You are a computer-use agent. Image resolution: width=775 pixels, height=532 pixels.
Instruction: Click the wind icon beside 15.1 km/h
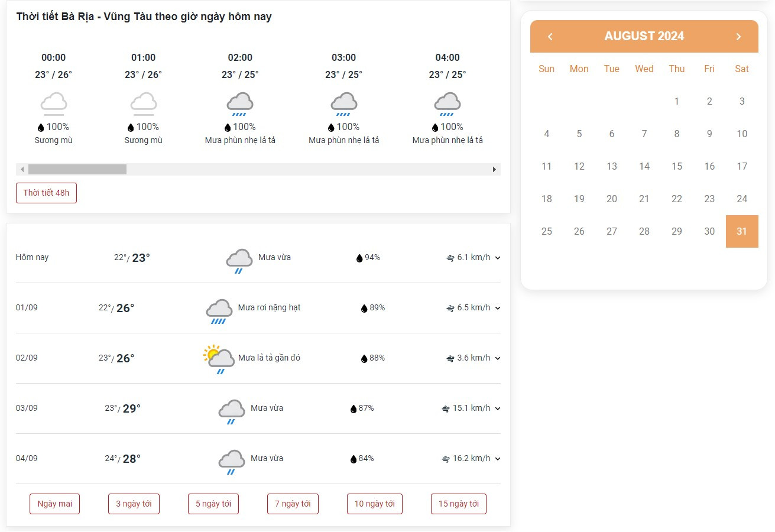[x=446, y=408]
